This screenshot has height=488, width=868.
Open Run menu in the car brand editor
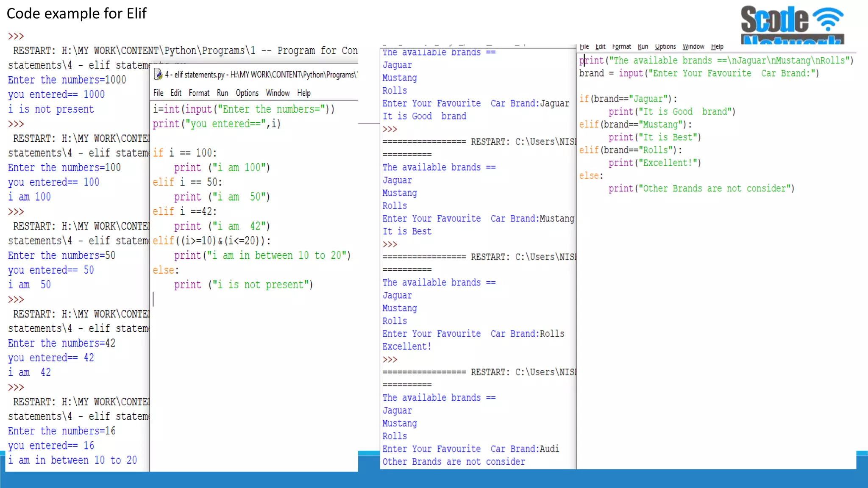pyautogui.click(x=643, y=47)
